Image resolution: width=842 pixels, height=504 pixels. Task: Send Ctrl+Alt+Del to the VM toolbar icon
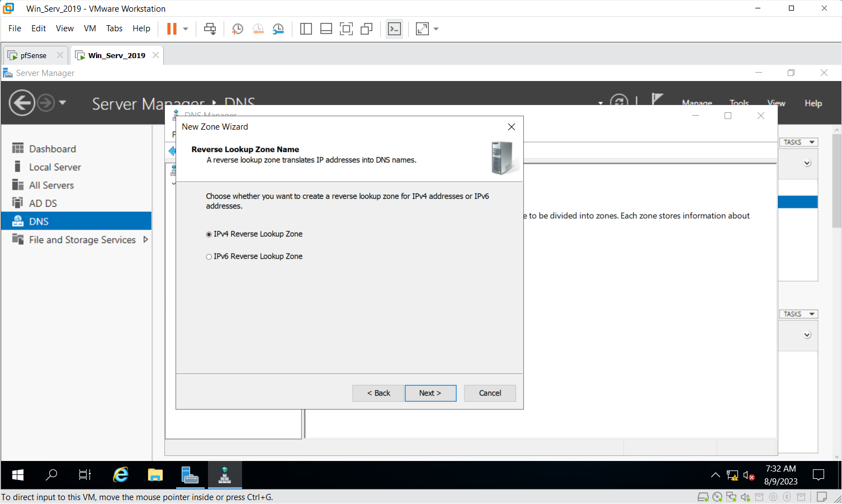point(210,29)
